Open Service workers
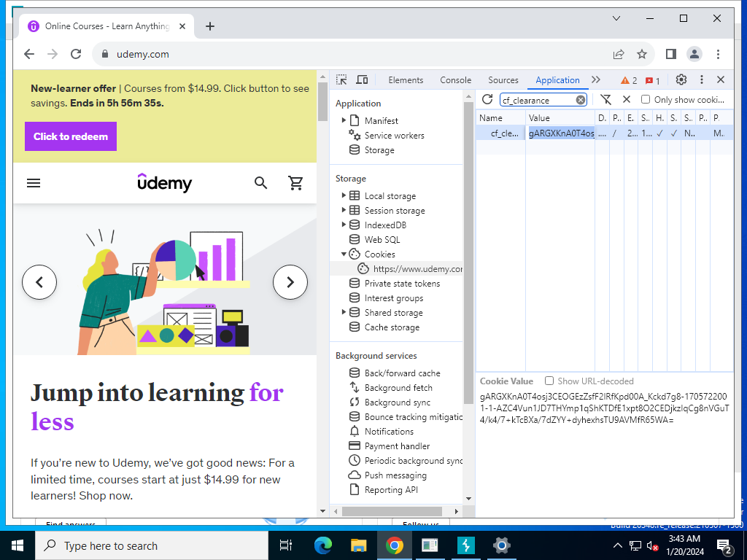Viewport: 747px width, 560px height. [x=394, y=135]
